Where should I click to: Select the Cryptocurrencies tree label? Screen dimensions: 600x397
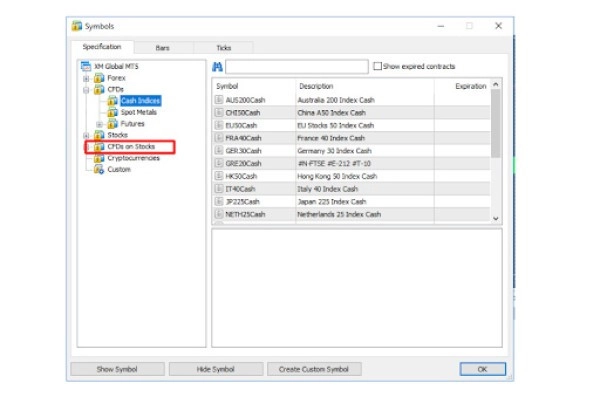(x=133, y=158)
